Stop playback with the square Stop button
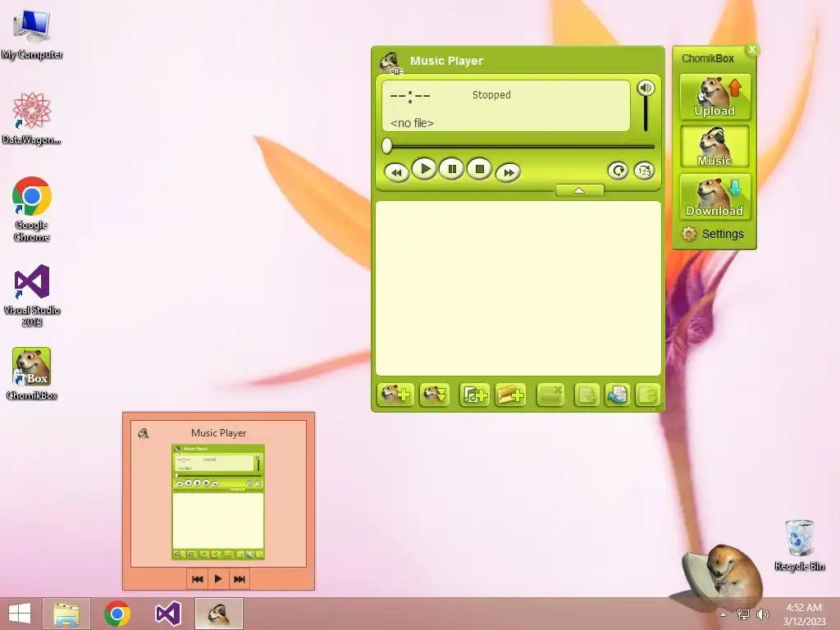Image resolution: width=840 pixels, height=630 pixels. coord(479,169)
